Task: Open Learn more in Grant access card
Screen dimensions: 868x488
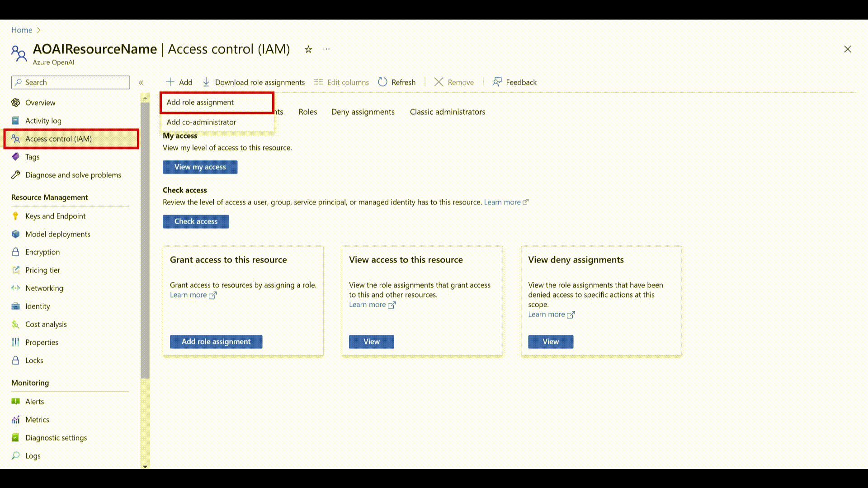Action: (x=193, y=295)
